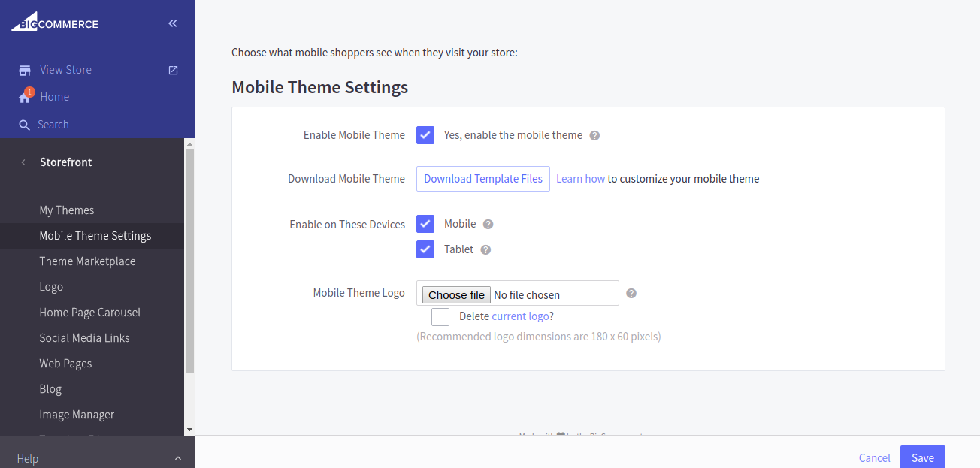Click help icon next to Tablet checkbox
Image resolution: width=980 pixels, height=468 pixels.
[485, 249]
